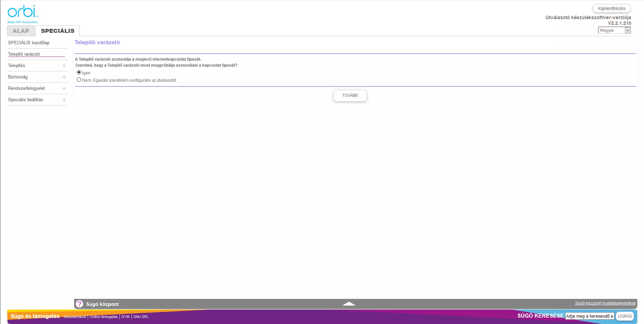Click the plus icon next to Speciális beállítás
The height and width of the screenshot is (324, 644).
coord(64,100)
